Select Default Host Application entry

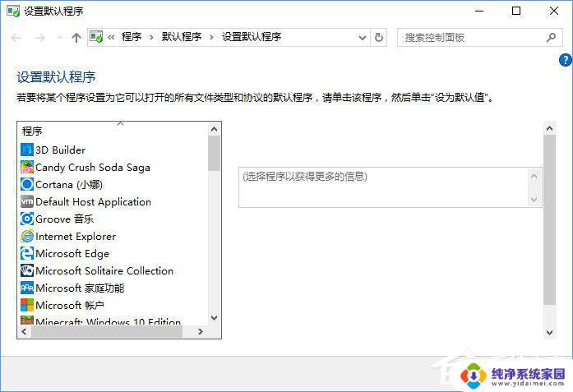click(x=93, y=201)
